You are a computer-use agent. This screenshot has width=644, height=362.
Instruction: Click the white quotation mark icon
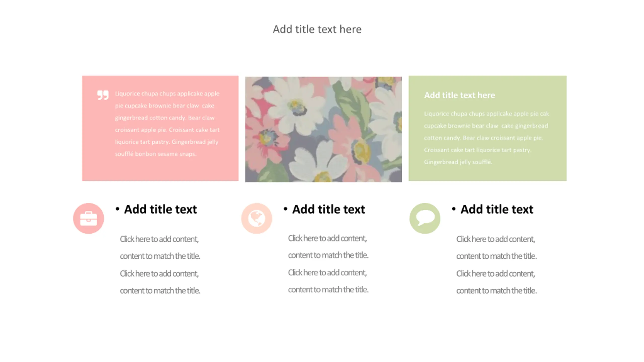tap(103, 95)
